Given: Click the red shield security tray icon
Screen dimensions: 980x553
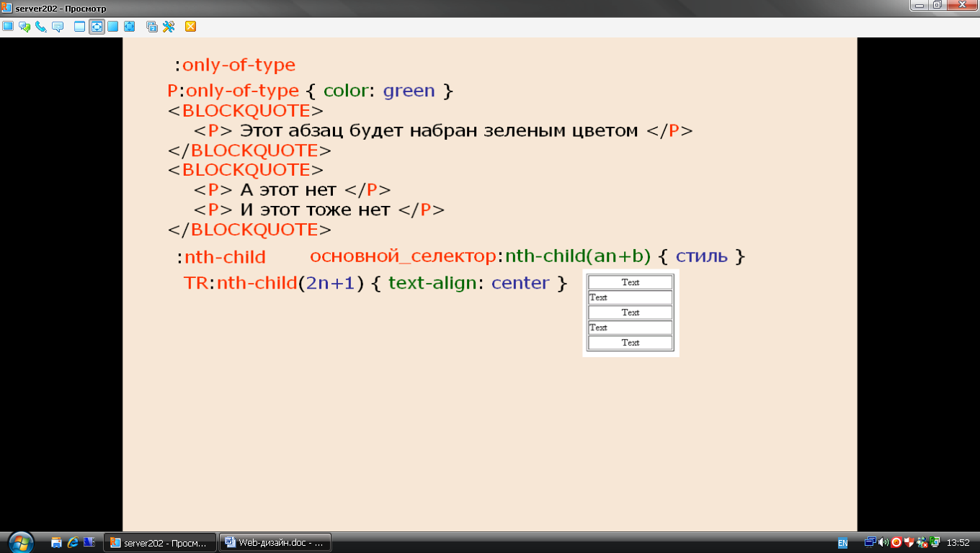Looking at the screenshot, I should 909,542.
